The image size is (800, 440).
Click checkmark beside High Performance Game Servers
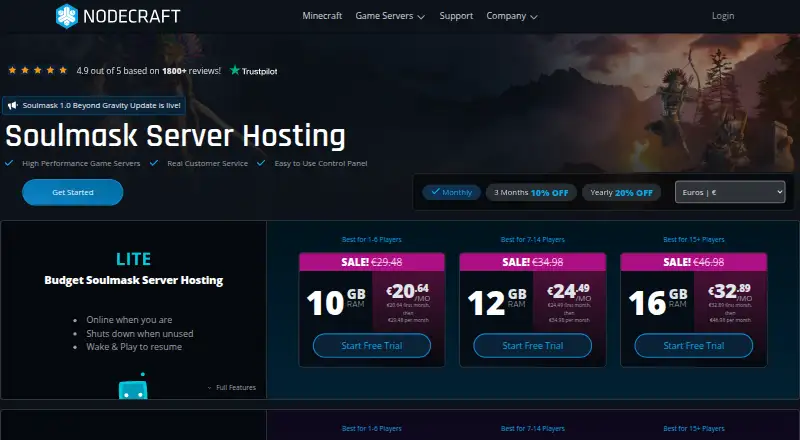(x=9, y=163)
